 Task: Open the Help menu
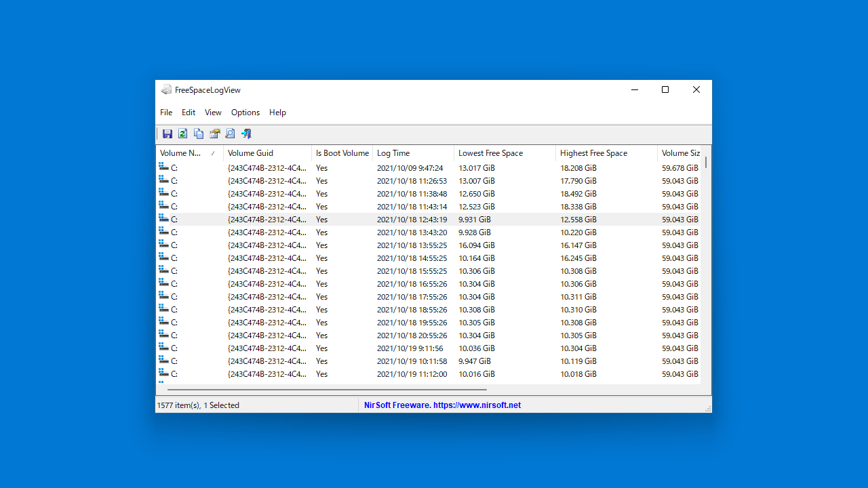tap(277, 113)
